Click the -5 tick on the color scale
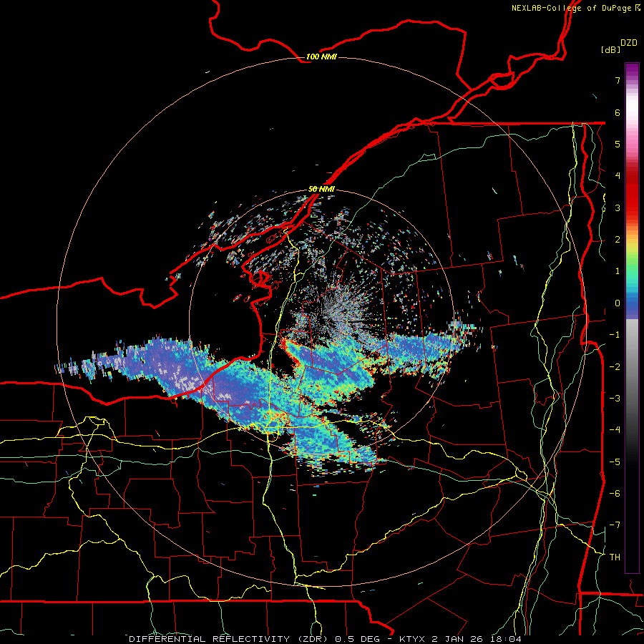The image size is (644, 644). point(615,462)
